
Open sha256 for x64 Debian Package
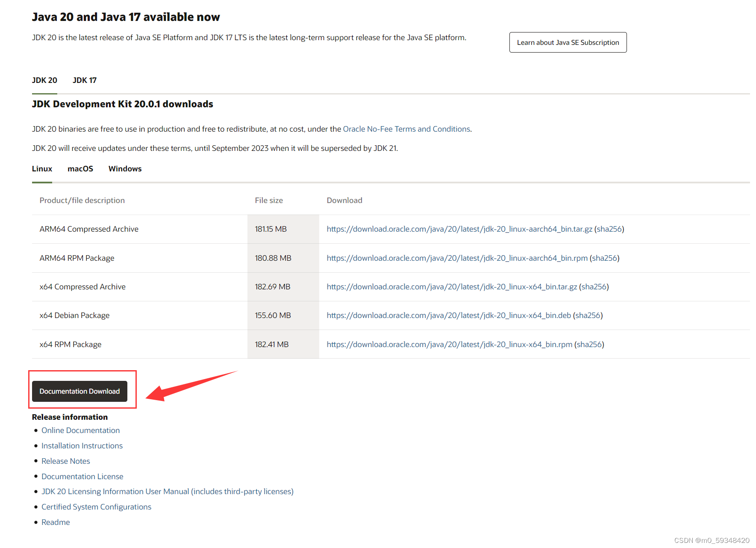(588, 315)
